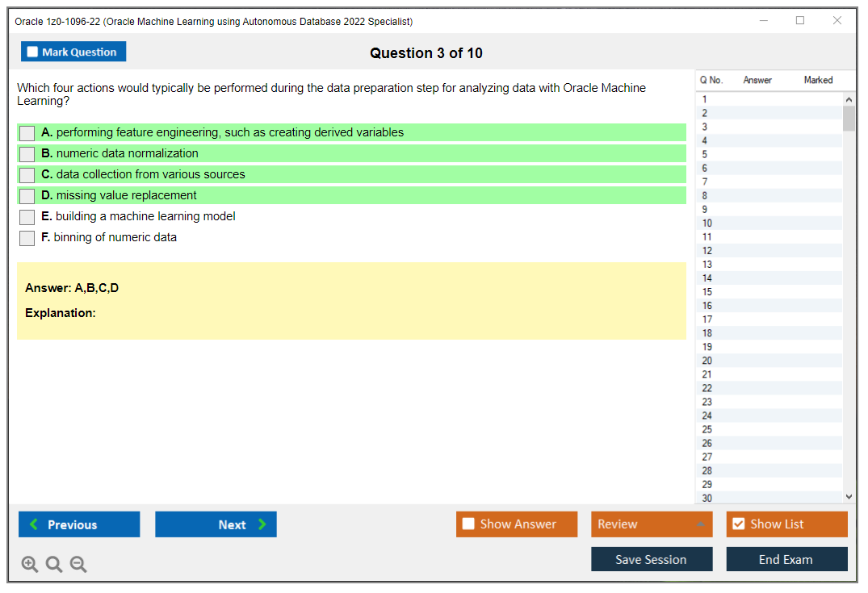Image resolution: width=868 pixels, height=593 pixels.
Task: Click the End Exam button
Action: 786,558
